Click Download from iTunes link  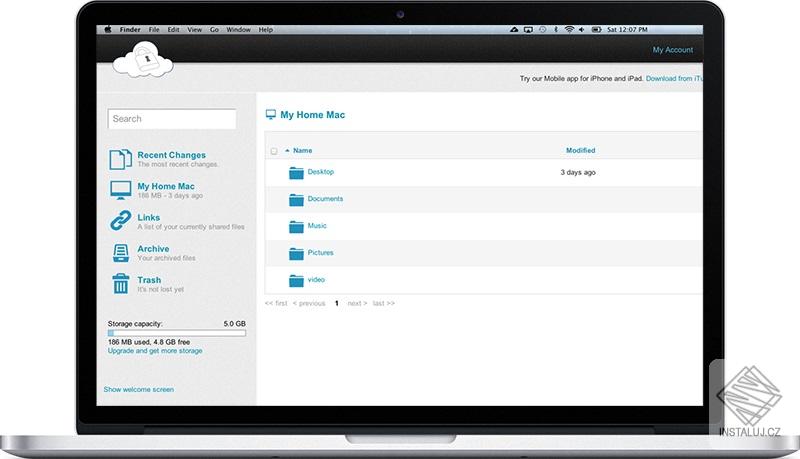point(674,79)
